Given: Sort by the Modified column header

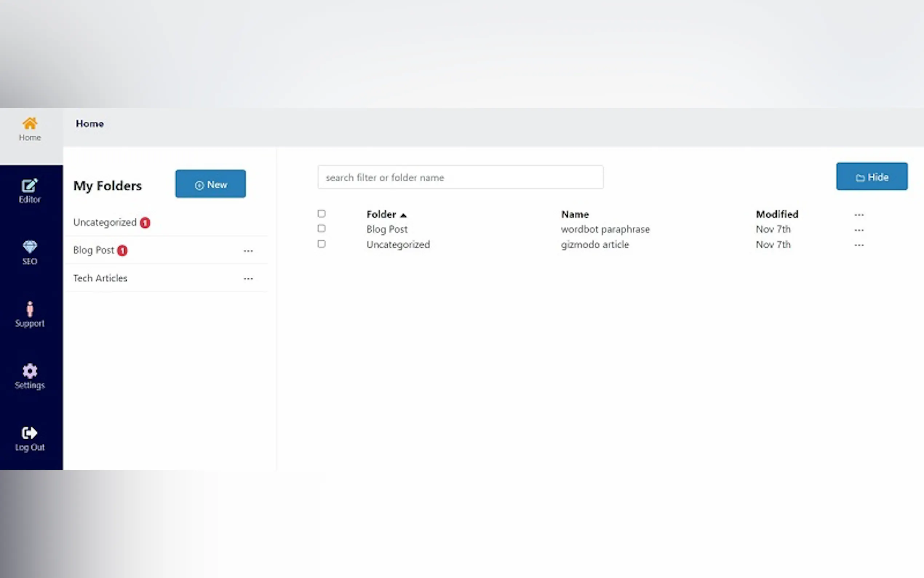Looking at the screenshot, I should click(x=777, y=214).
